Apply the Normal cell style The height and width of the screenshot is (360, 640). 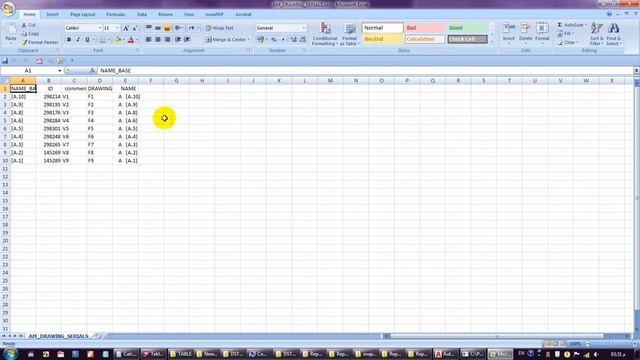(x=382, y=28)
